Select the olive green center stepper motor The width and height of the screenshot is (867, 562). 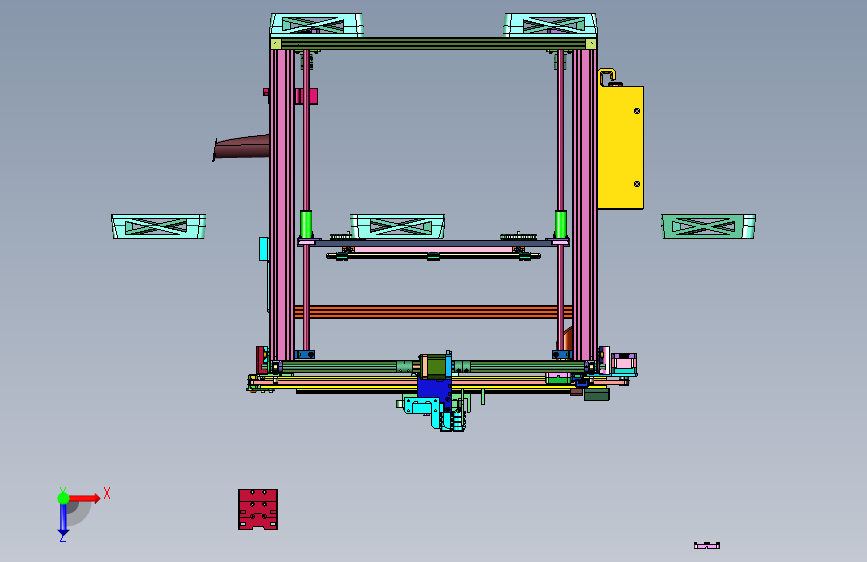tap(435, 366)
